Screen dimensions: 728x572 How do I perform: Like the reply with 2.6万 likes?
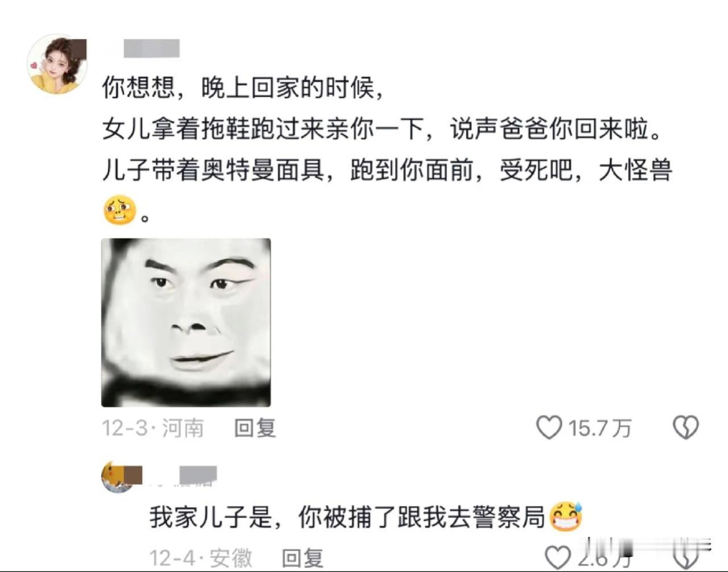pyautogui.click(x=557, y=558)
